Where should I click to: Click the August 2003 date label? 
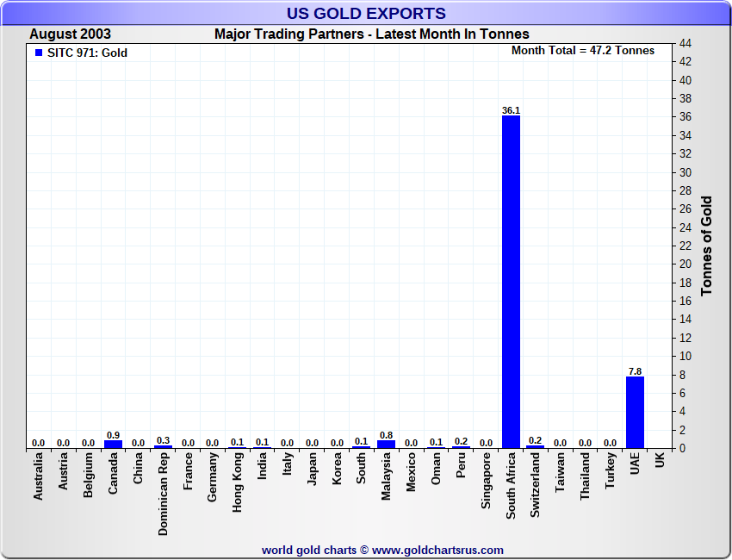tap(70, 34)
